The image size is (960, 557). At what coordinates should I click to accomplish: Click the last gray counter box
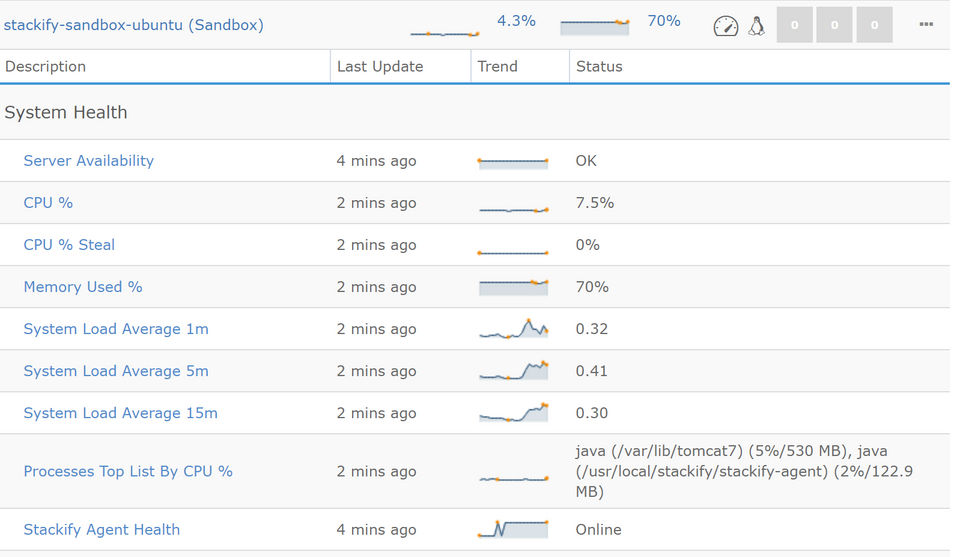pos(874,25)
